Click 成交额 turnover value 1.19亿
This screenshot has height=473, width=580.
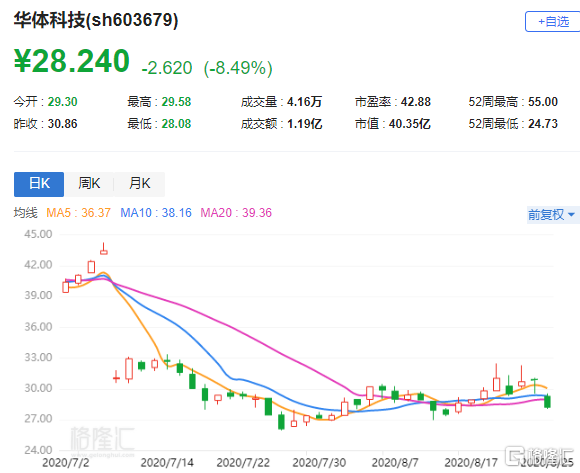click(x=304, y=124)
